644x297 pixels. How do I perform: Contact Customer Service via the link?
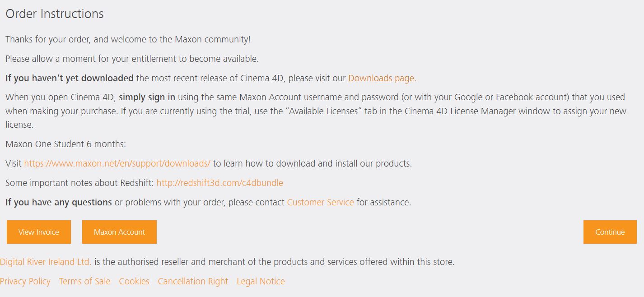tap(320, 202)
